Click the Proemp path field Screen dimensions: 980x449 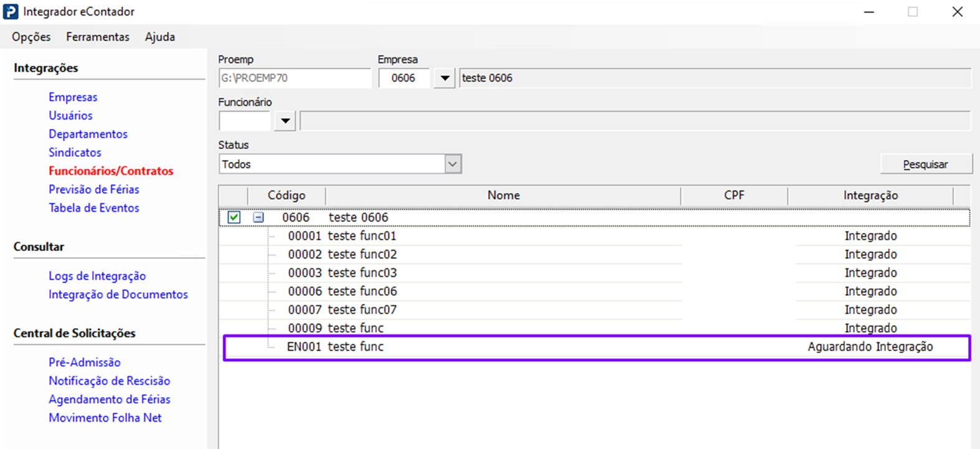click(294, 78)
